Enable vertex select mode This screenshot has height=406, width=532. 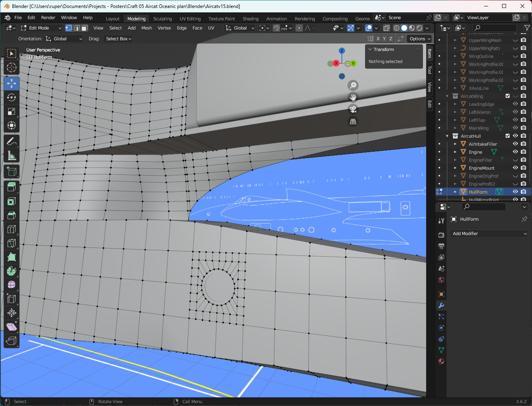[69, 28]
